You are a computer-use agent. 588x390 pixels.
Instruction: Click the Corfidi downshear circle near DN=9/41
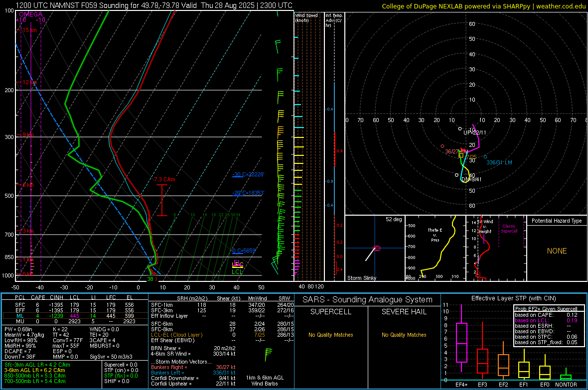456,175
